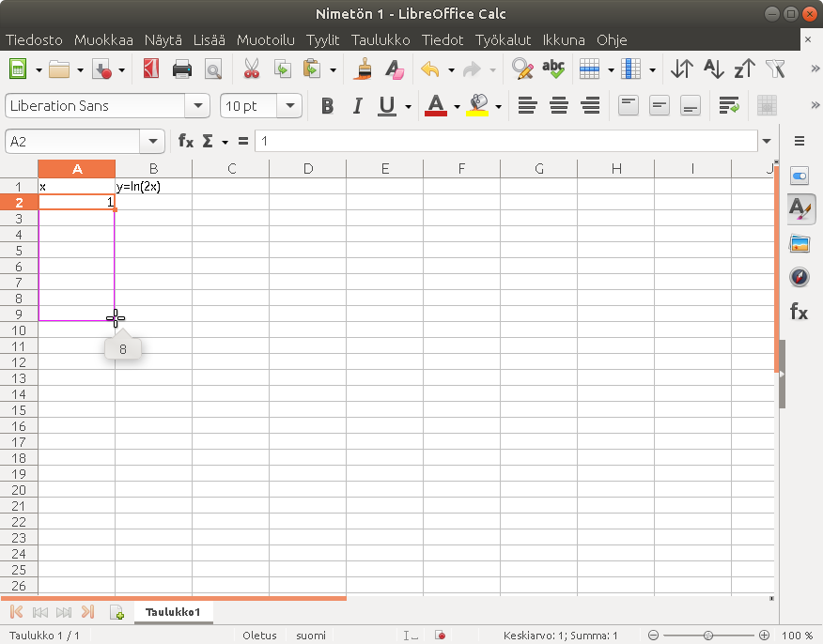Toggle Bold formatting

tap(327, 106)
